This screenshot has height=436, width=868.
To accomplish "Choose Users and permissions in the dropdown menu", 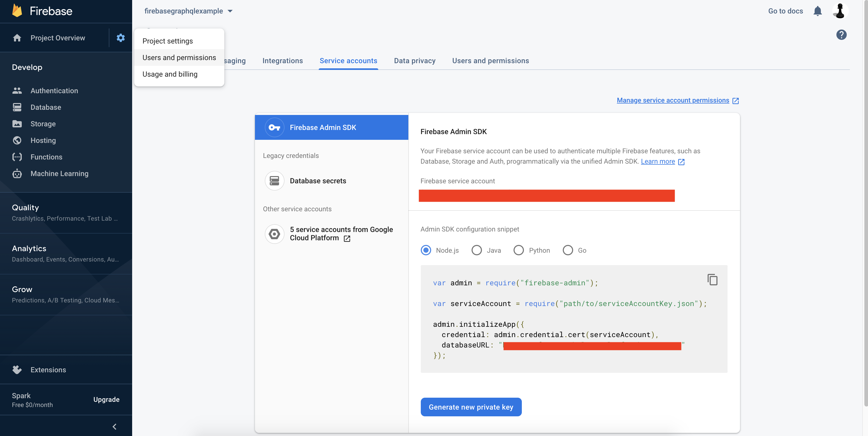I will (x=179, y=57).
